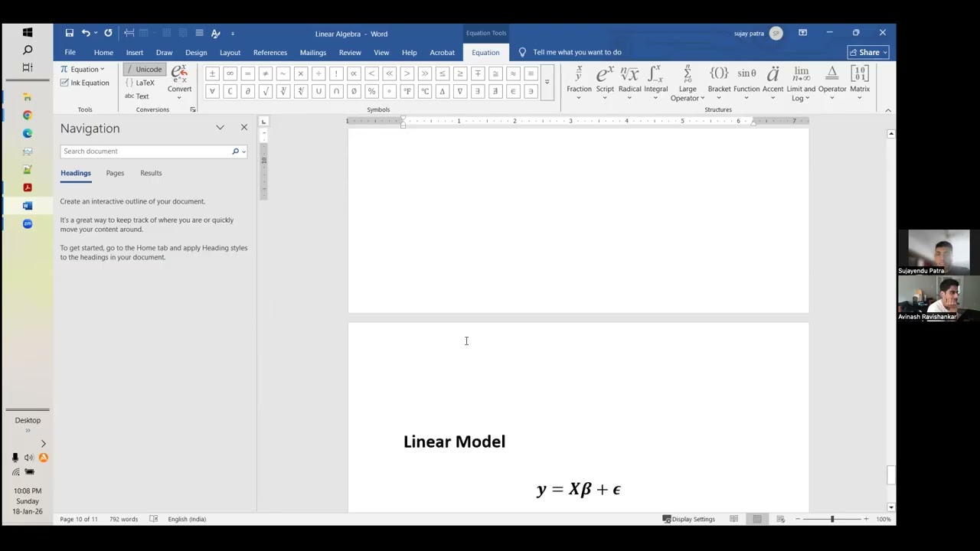This screenshot has height=551, width=980.
Task: Insert the much-less-than symbol
Action: 389,73
